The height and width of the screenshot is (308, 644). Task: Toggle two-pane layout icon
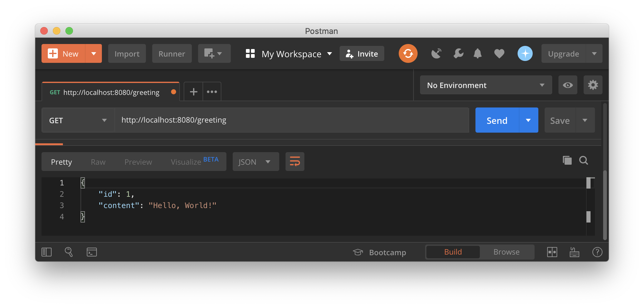click(552, 252)
